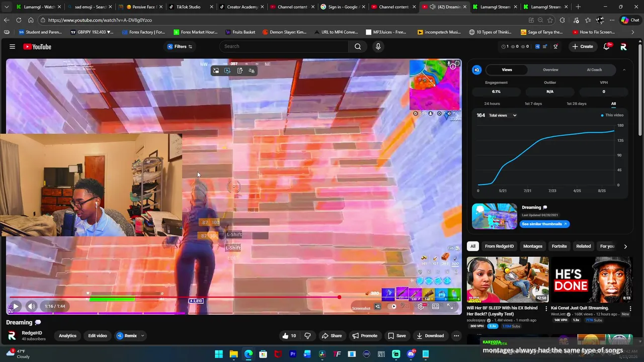Open video player settings gear
644x362 pixels.
pyautogui.click(x=421, y=306)
